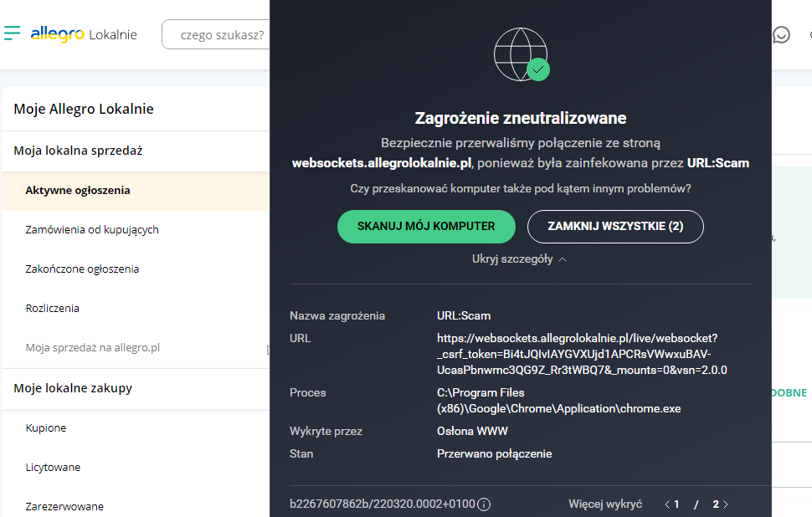Collapse details via Ukryj szczegóły
Viewport: 812px width, 517px height.
(519, 258)
